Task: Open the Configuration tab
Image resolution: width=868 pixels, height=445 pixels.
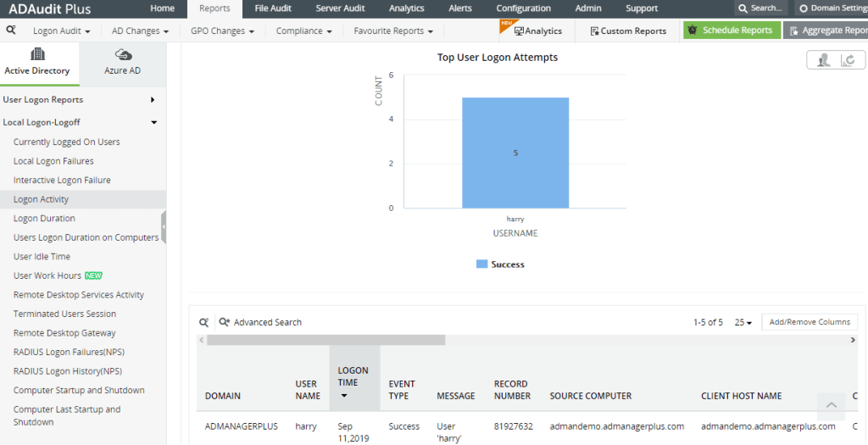Action: 523,8
